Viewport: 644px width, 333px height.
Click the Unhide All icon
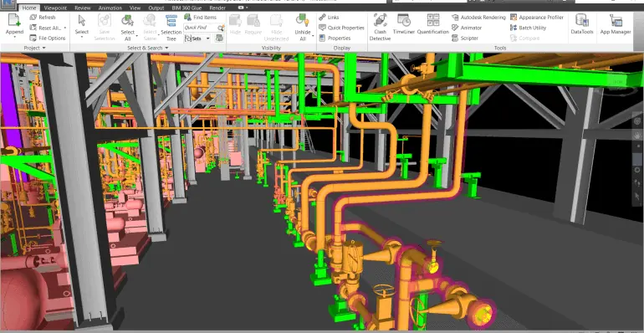[x=302, y=21]
